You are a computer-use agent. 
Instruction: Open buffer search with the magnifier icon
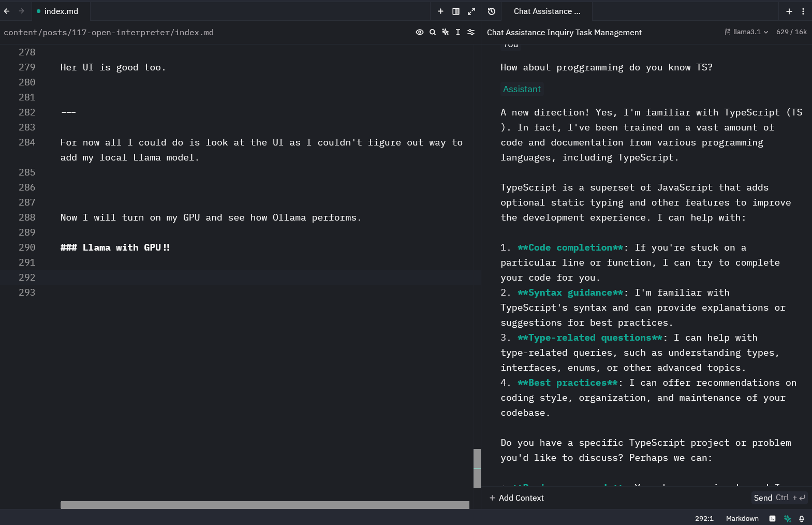click(433, 32)
